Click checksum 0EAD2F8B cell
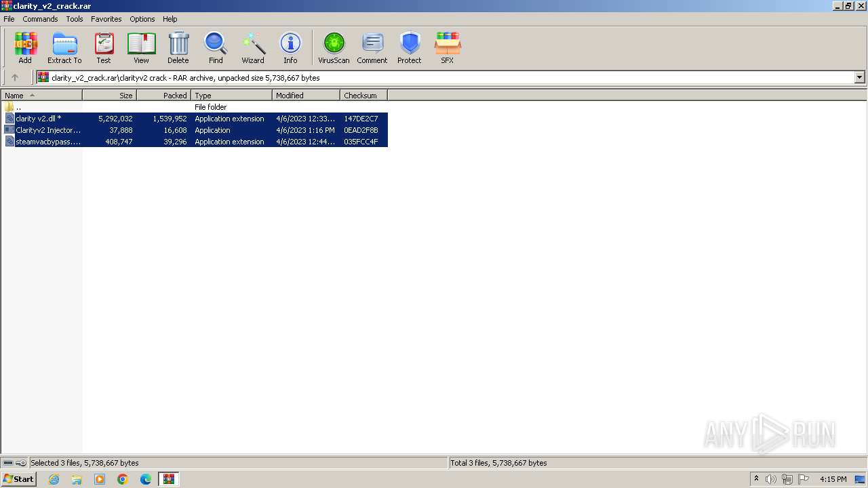868x488 pixels. [x=361, y=130]
